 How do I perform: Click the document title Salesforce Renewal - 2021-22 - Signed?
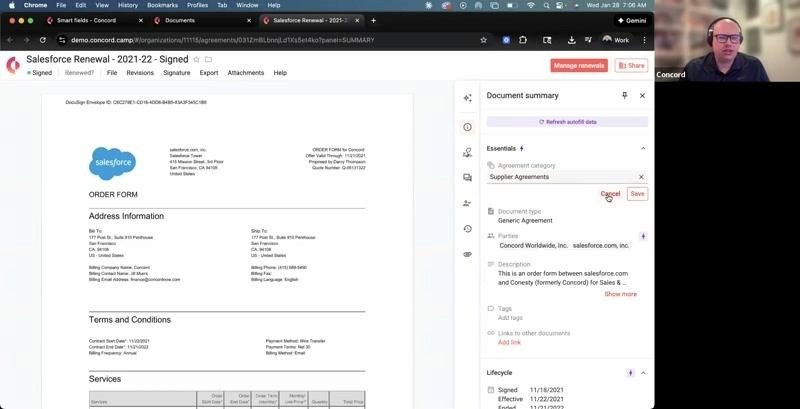[107, 59]
